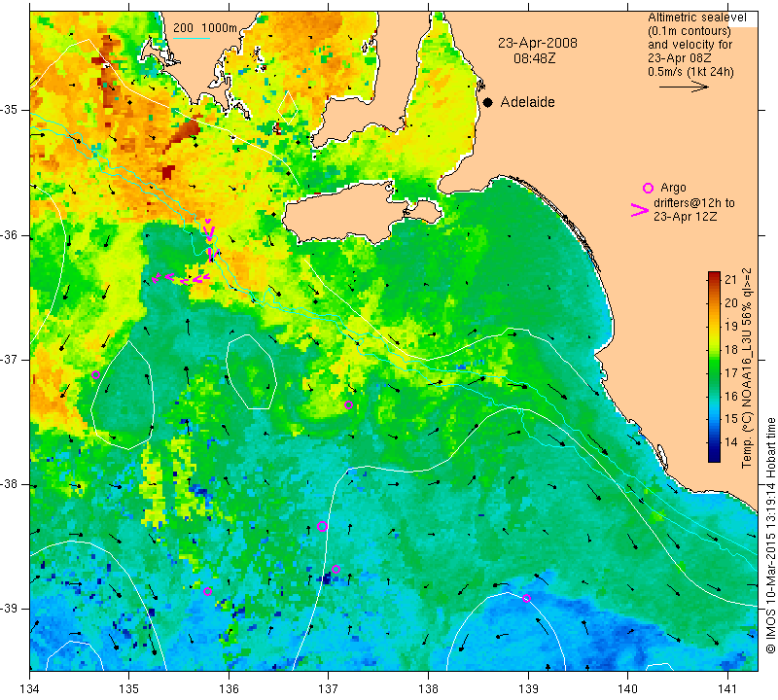Screen dimensions: 778x700
Task: Click the '200 1000m' bathymetry label
Action: (x=205, y=28)
